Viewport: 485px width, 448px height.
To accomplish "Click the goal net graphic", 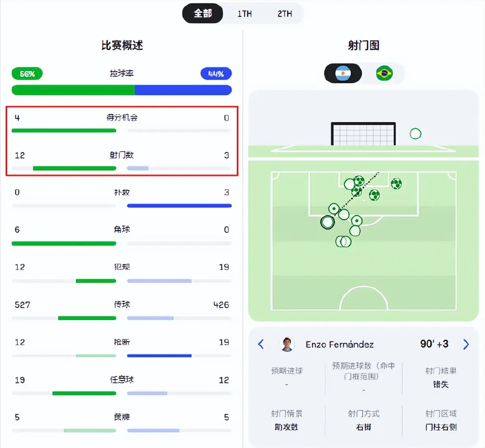I will click(363, 134).
